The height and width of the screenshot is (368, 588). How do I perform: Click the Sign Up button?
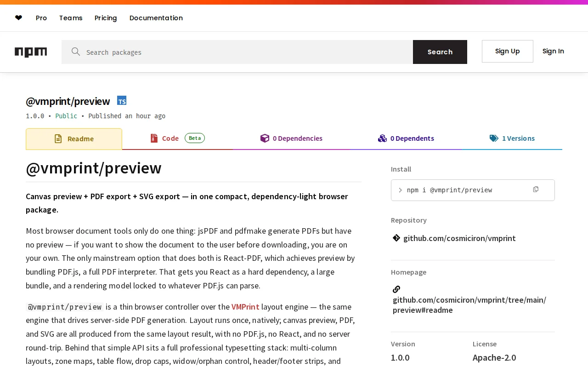[x=508, y=51]
